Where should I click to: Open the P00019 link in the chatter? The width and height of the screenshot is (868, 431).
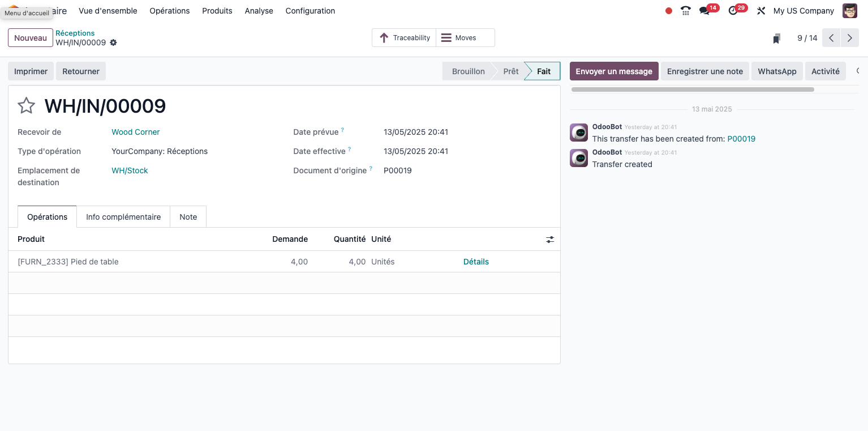(741, 139)
